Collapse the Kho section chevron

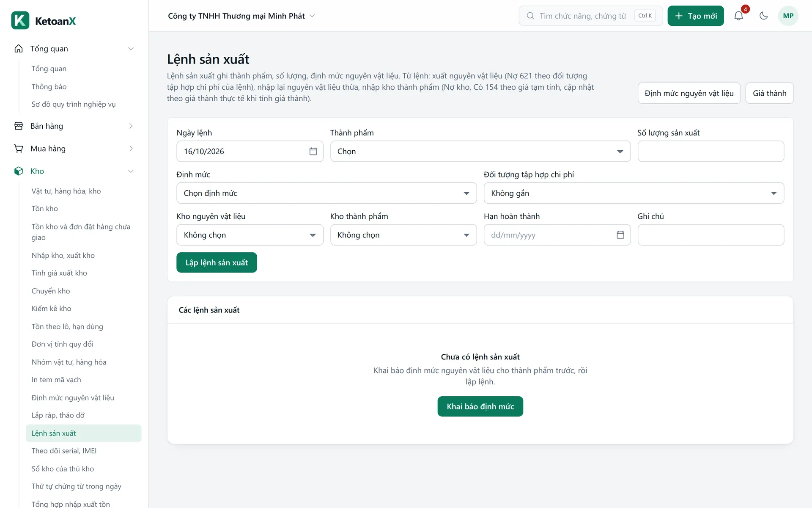tap(131, 171)
